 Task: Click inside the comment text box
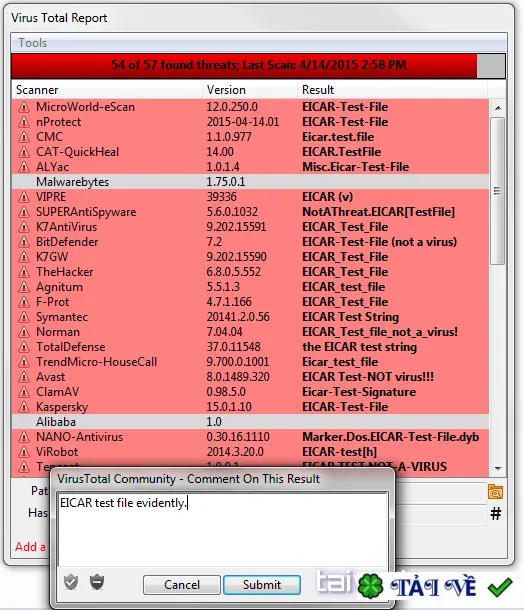(223, 529)
